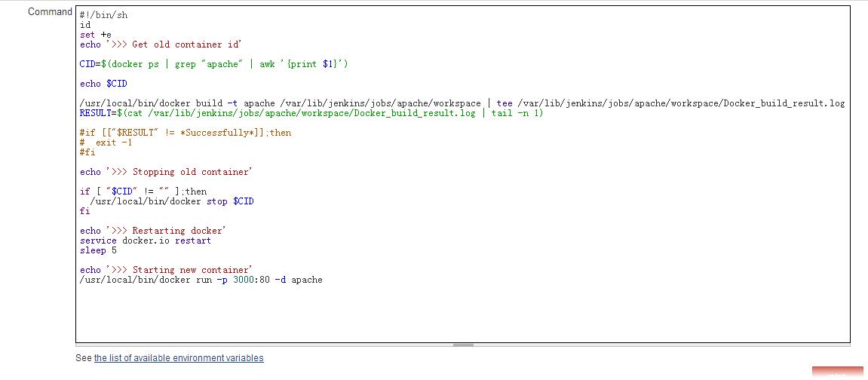Click the "echo '>>> Get old container id'" line
Viewport: 868px width, 380px height.
pyautogui.click(x=161, y=44)
